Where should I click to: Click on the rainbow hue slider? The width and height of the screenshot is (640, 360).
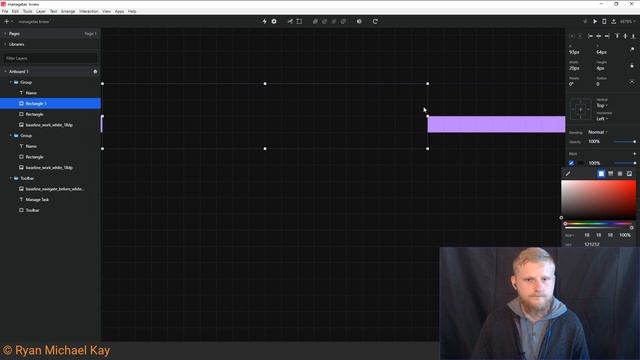click(598, 223)
